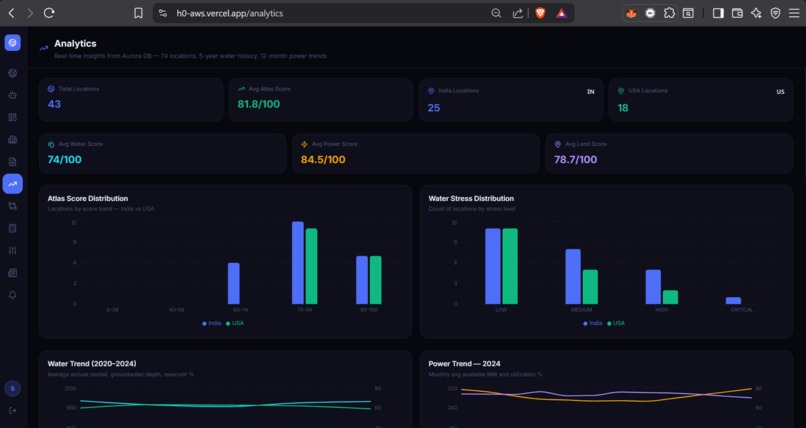This screenshot has width=806, height=428.
Task: Click the India bar in 60–74 score band
Action: (234, 284)
